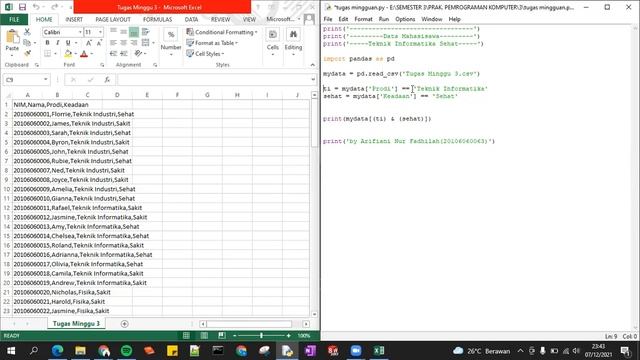
Task: Click the Orientation icon
Action: click(x=138, y=53)
